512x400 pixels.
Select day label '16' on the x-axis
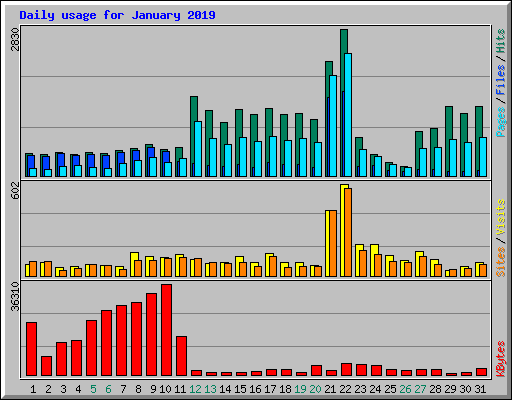256,389
